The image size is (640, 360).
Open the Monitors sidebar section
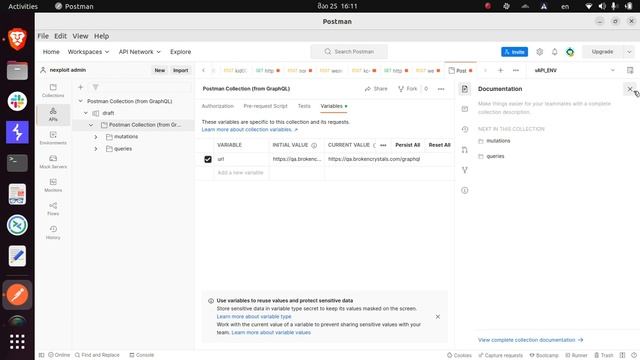[53, 185]
